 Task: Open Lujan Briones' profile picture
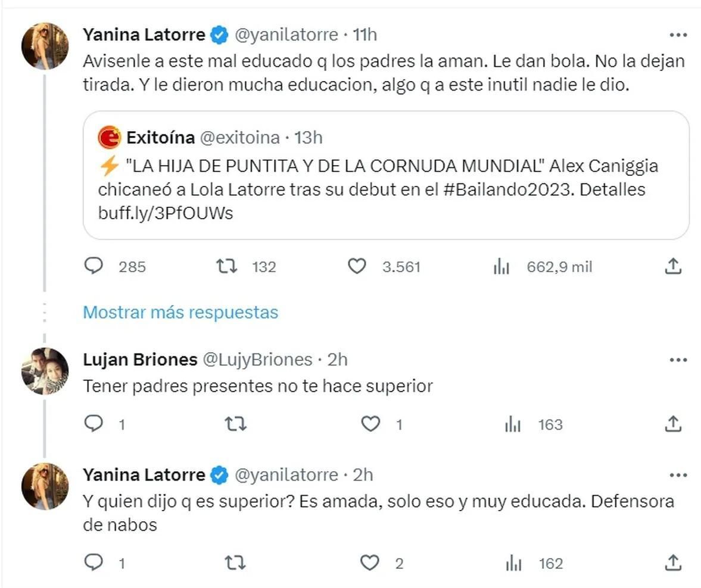point(45,371)
